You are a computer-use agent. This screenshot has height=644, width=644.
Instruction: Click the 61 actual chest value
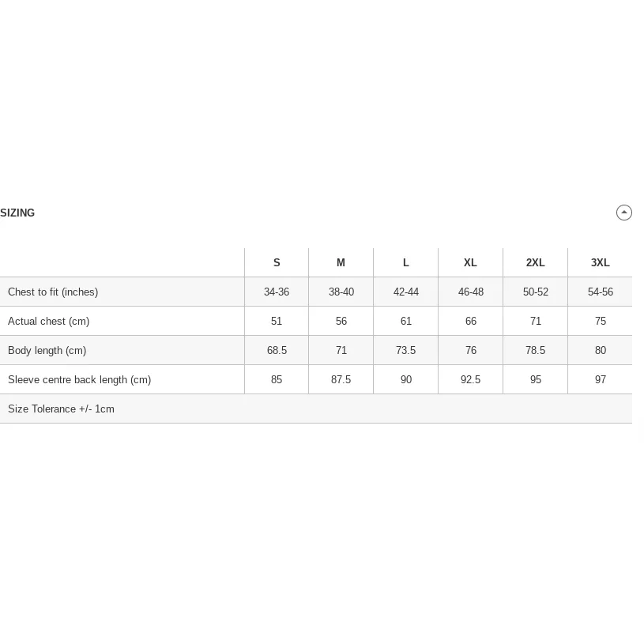pyautogui.click(x=406, y=321)
